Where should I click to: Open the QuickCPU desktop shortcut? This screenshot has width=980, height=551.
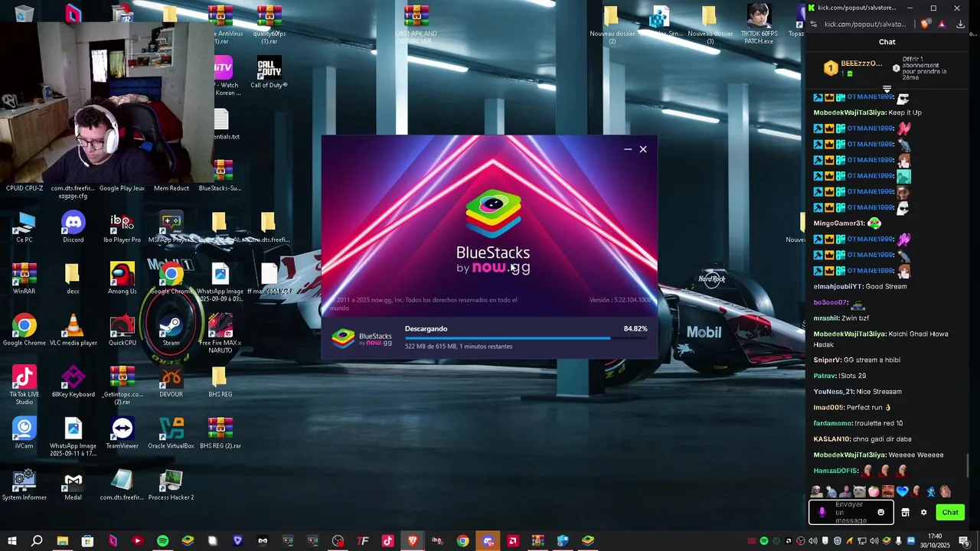click(122, 331)
